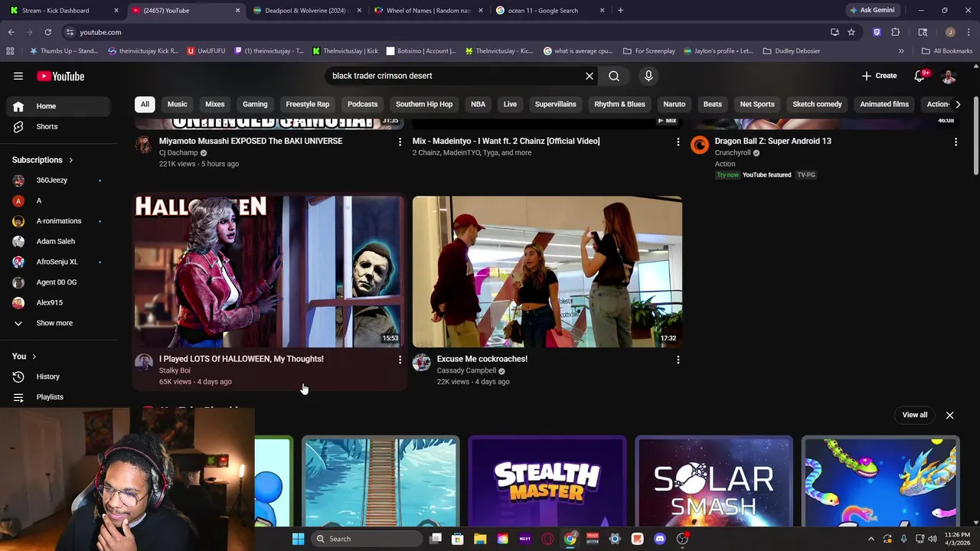The image size is (980, 551).
Task: Select the Sketch comedy chip
Action: tap(817, 104)
